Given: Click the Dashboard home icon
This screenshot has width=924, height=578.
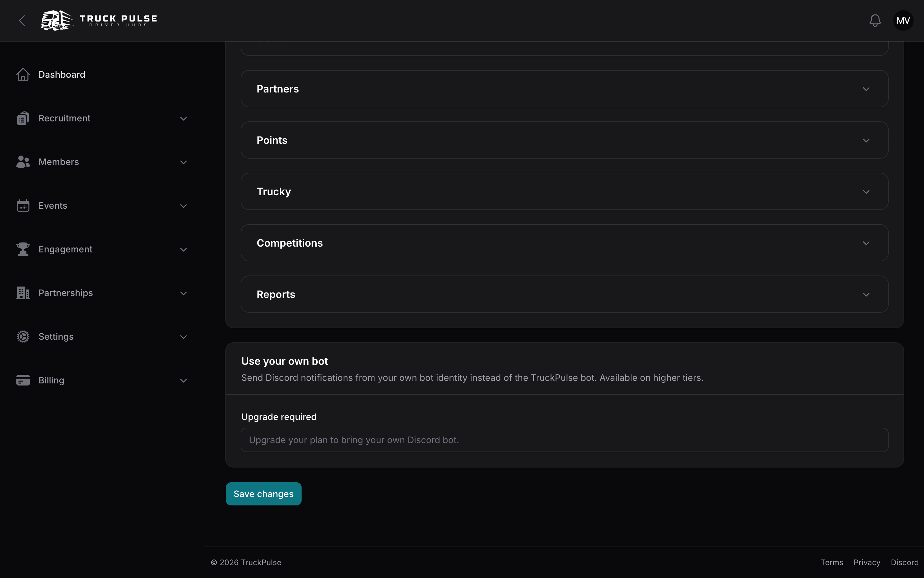Looking at the screenshot, I should [23, 74].
